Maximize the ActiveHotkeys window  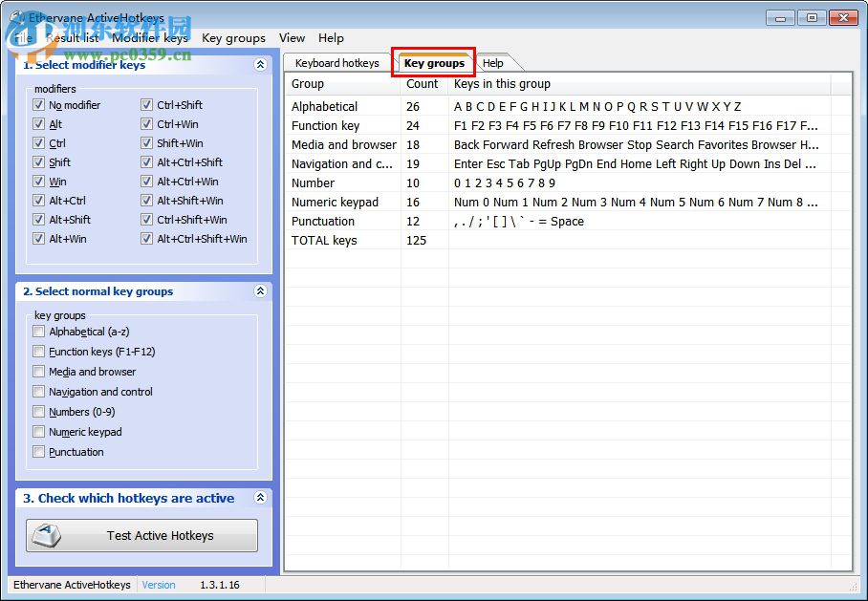tap(812, 18)
